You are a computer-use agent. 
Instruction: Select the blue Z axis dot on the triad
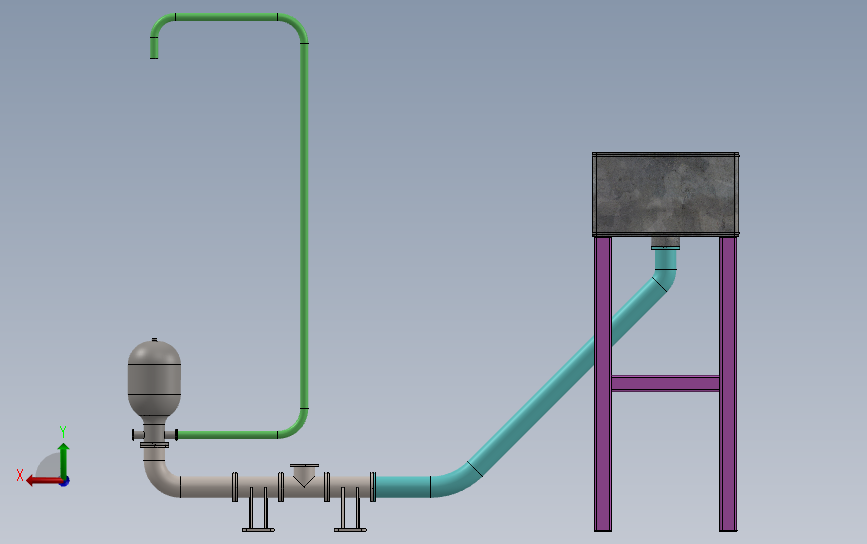point(65,482)
